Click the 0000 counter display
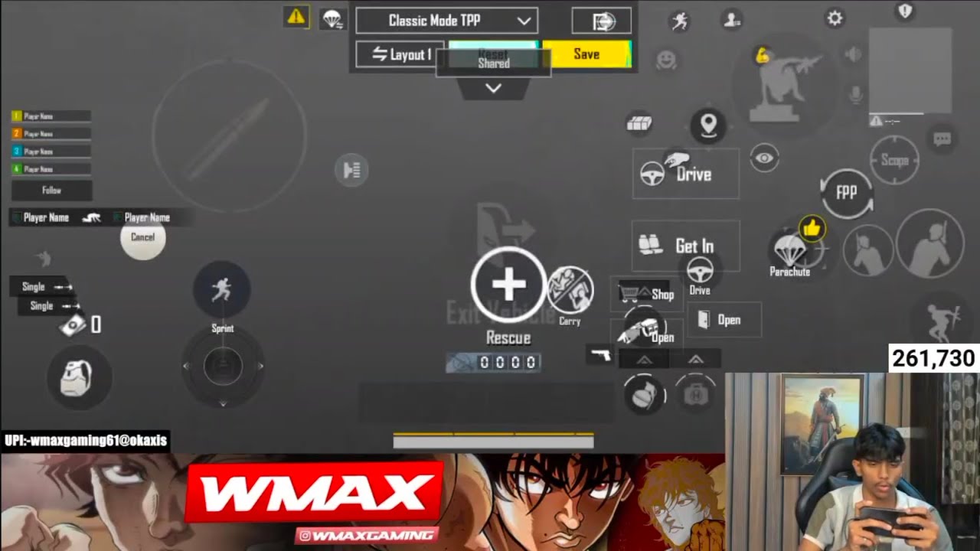The height and width of the screenshot is (551, 980). [494, 362]
